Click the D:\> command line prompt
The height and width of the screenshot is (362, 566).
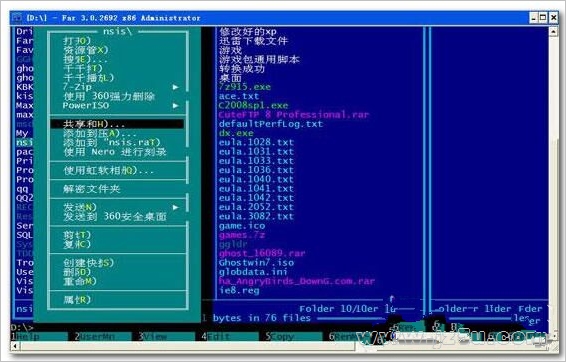coord(22,327)
